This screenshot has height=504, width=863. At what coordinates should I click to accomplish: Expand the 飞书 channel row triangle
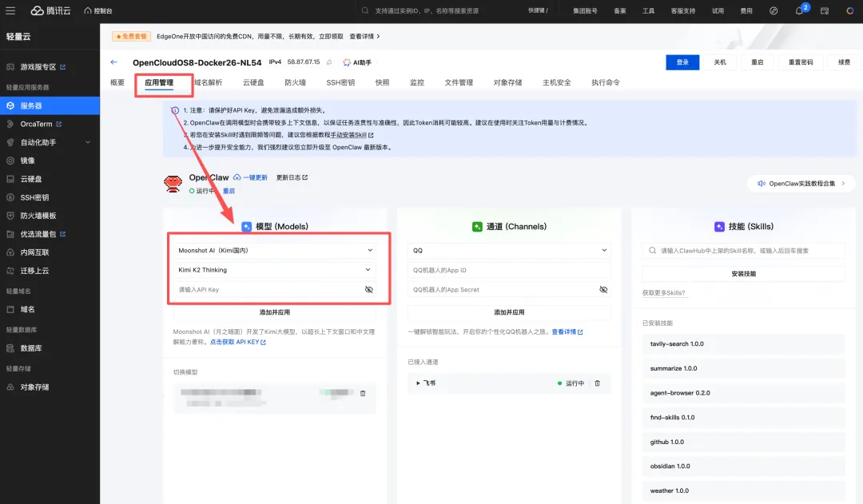pos(418,383)
